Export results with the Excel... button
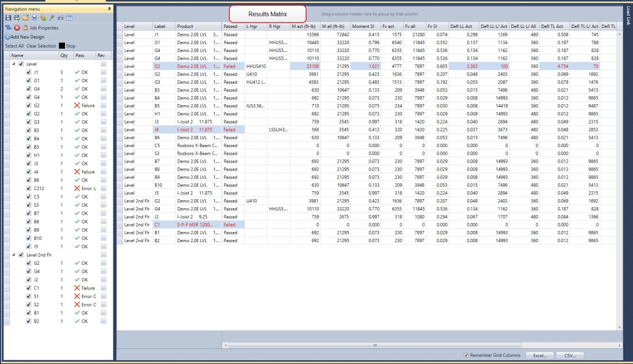633x364 pixels. 540,355
